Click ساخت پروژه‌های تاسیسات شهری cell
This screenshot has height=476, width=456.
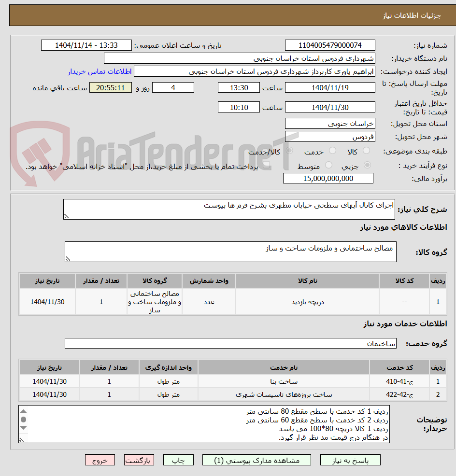284,394
